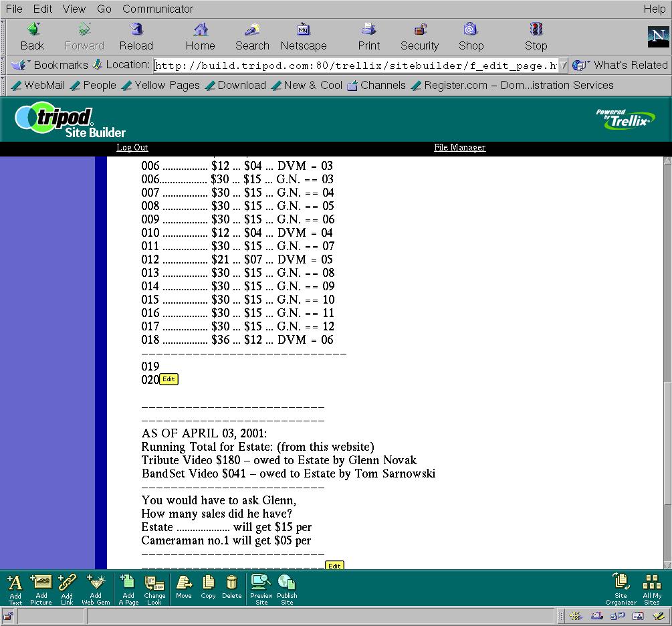Click Preview Site
672x626 pixels.
tap(261, 590)
